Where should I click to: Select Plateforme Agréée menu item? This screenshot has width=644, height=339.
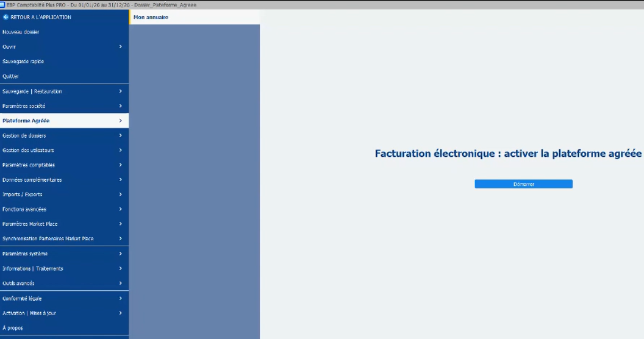tap(64, 121)
